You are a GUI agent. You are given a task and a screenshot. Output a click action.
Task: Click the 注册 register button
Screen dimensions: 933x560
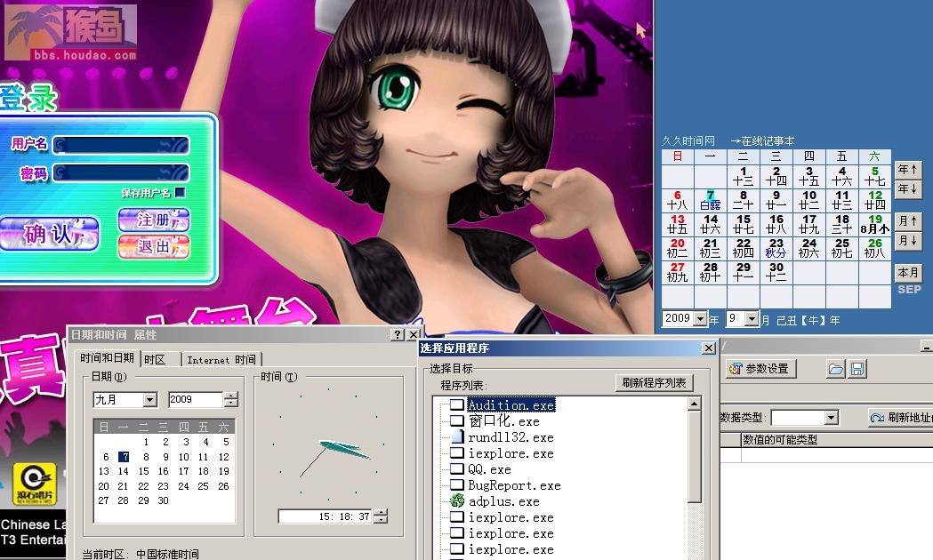[154, 220]
